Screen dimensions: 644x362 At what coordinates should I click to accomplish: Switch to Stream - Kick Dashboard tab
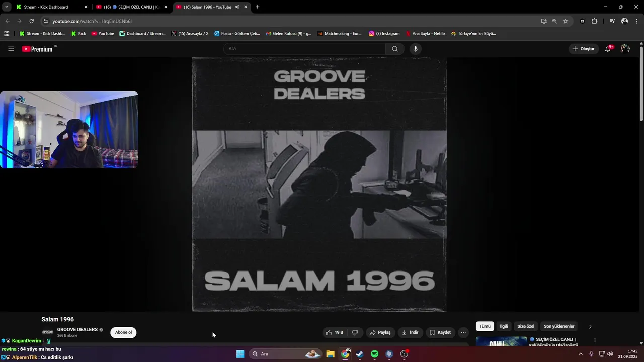click(x=51, y=7)
